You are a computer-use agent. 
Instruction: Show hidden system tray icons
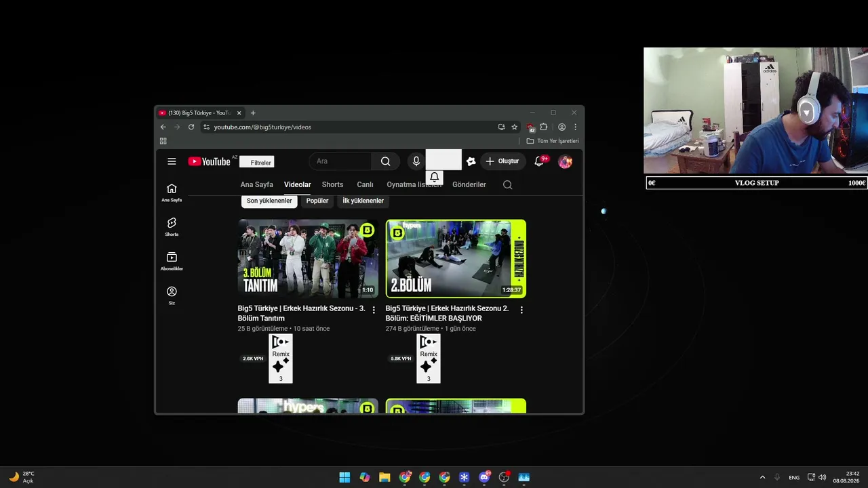[762, 477]
